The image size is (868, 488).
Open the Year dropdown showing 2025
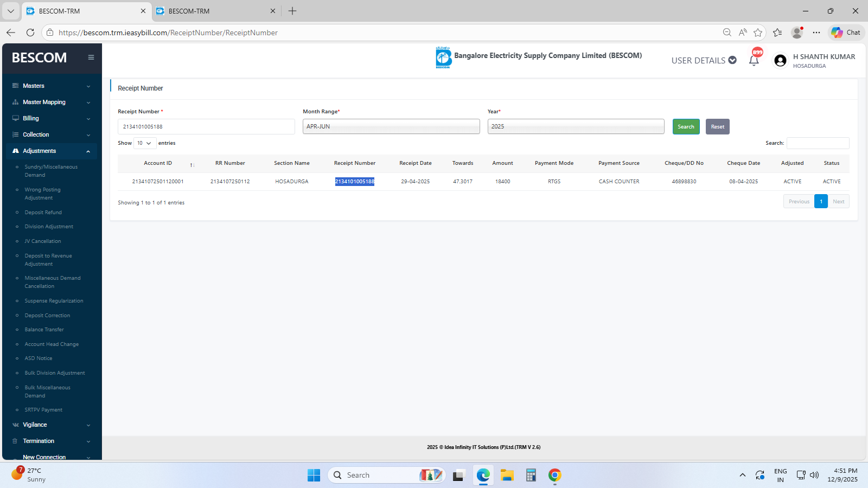(x=576, y=127)
